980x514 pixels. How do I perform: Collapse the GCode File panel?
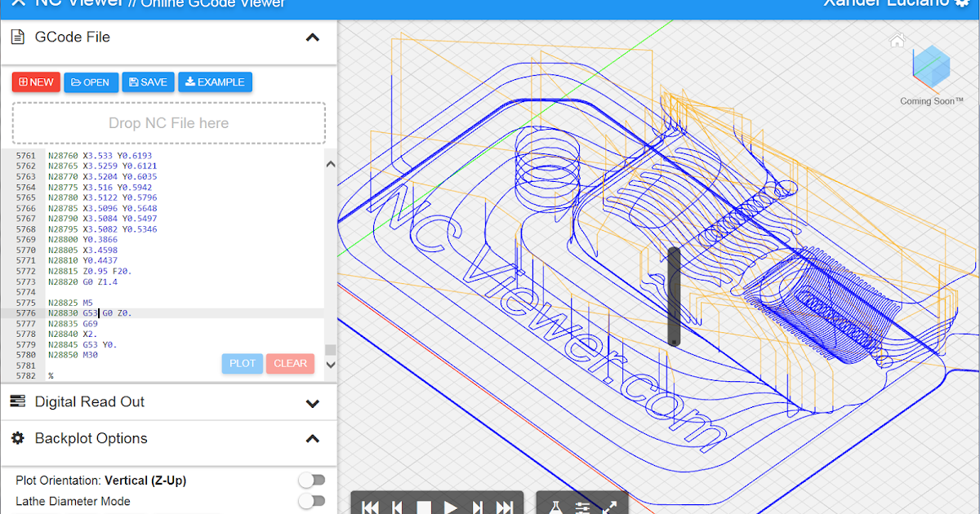(312, 38)
